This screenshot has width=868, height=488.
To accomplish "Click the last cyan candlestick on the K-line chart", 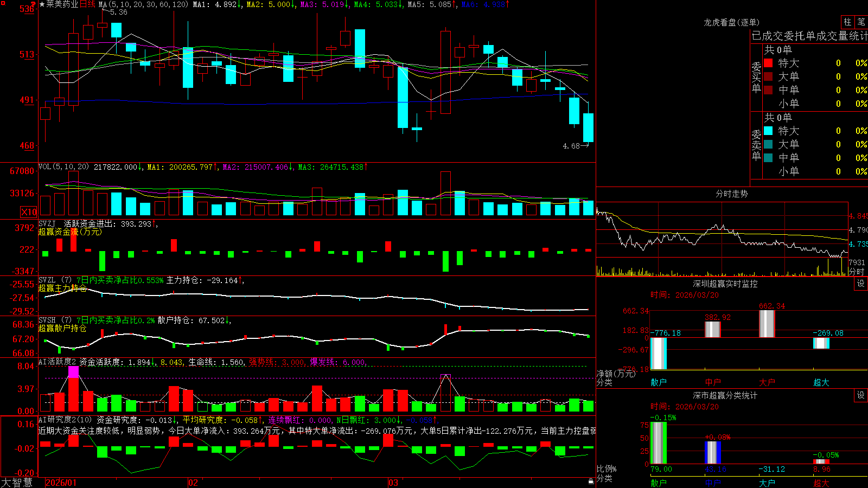I will [x=588, y=127].
